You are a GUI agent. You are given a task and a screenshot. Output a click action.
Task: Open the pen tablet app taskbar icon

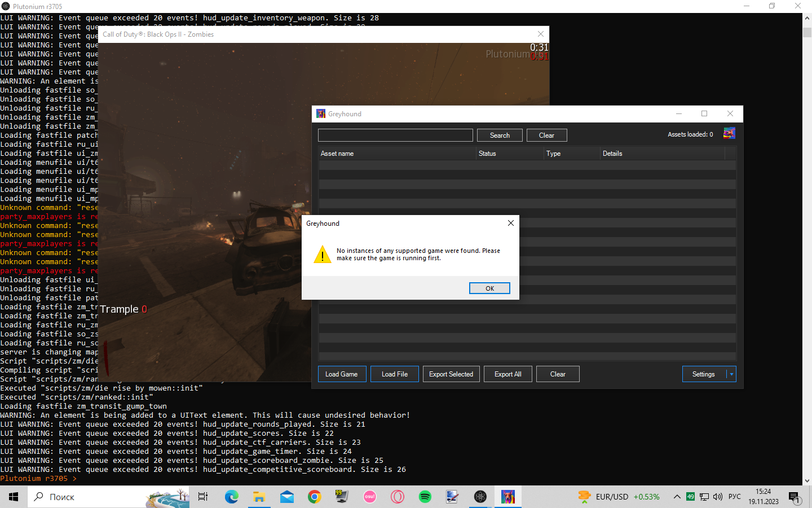pos(452,497)
